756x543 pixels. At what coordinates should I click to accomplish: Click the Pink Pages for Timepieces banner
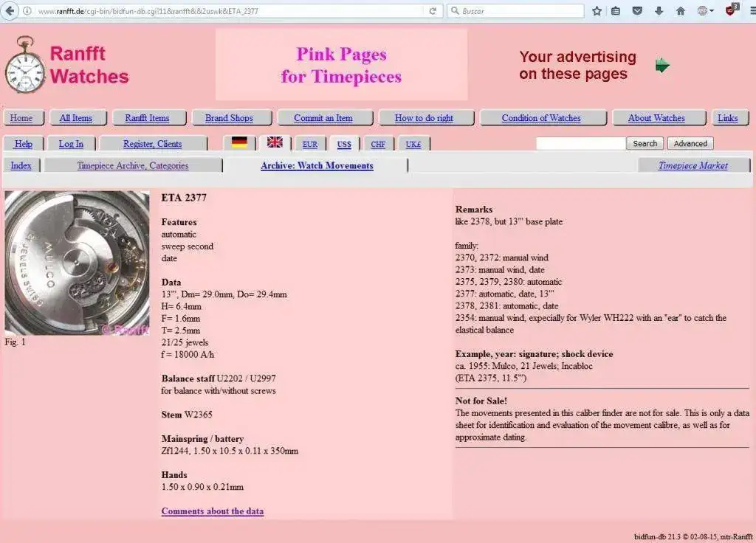pyautogui.click(x=341, y=65)
